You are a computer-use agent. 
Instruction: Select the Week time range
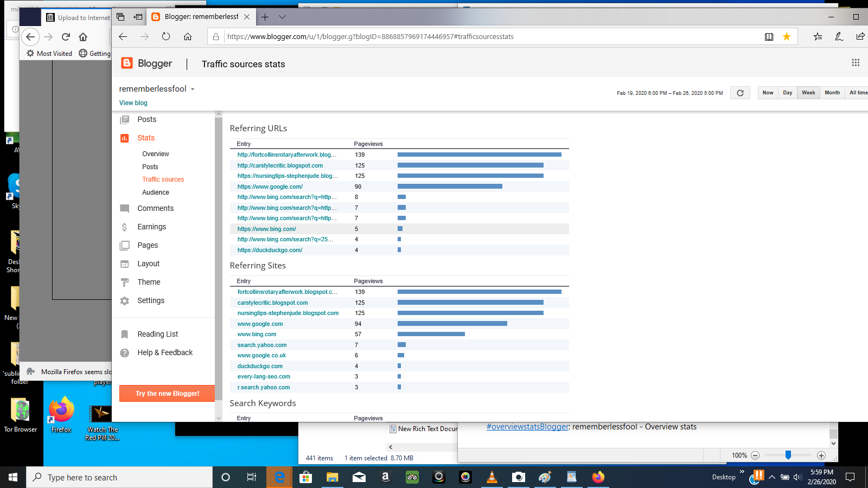coord(808,93)
